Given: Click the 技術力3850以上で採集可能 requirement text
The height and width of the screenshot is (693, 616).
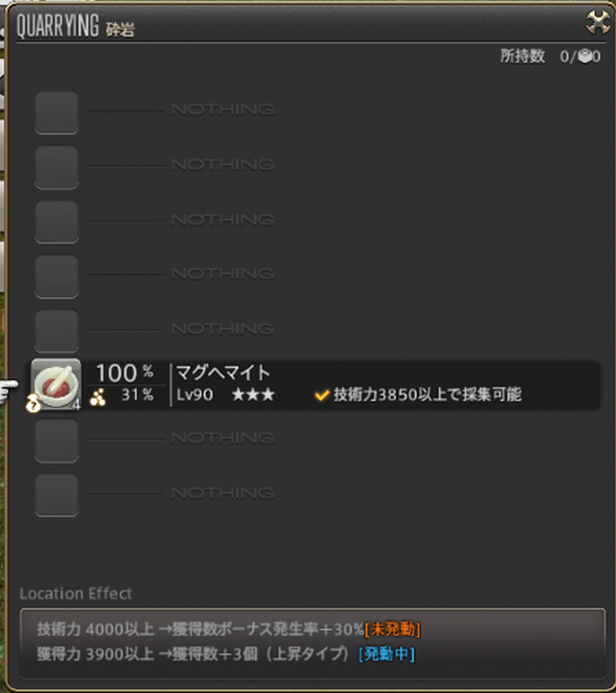Looking at the screenshot, I should [x=428, y=395].
